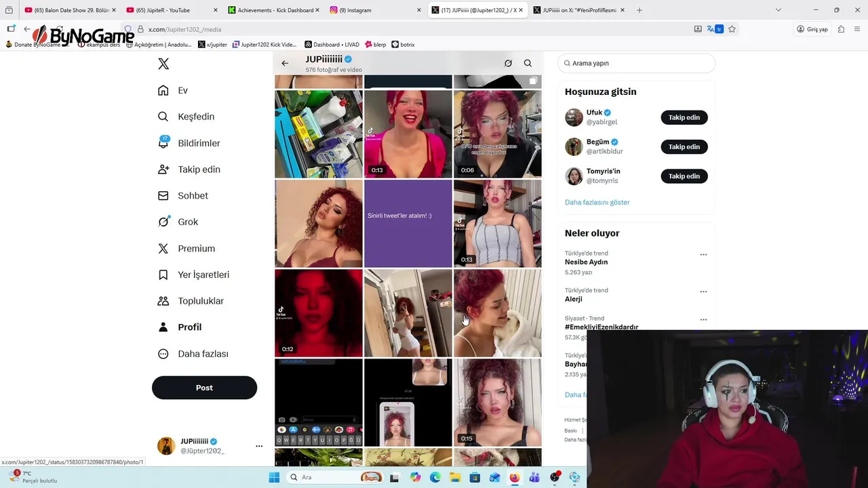The height and width of the screenshot is (488, 868).
Task: Click the back arrow beside JUPiiiiiiii header
Action: pos(285,63)
